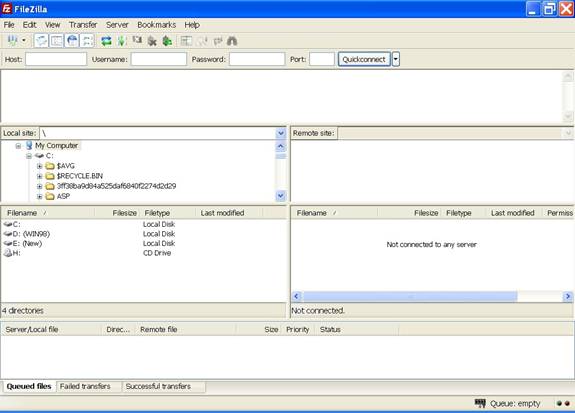Switch to the Queued files tab
The width and height of the screenshot is (575, 413).
[29, 386]
